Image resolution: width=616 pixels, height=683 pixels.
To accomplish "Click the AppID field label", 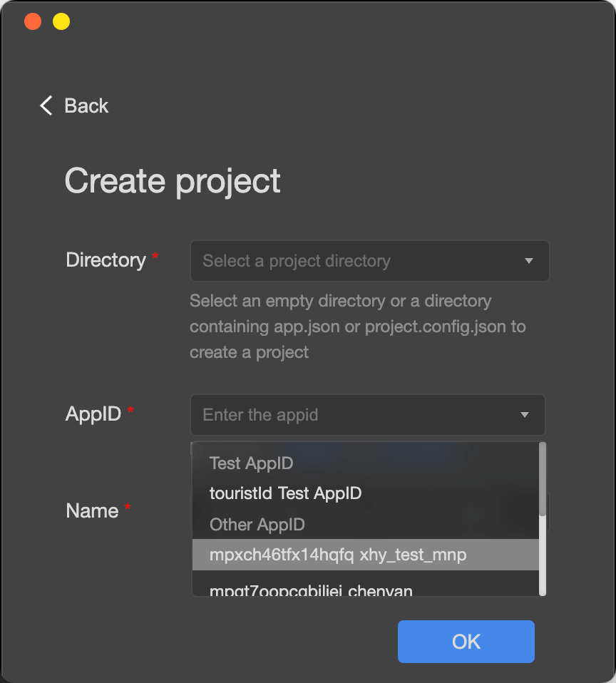I will click(x=93, y=414).
